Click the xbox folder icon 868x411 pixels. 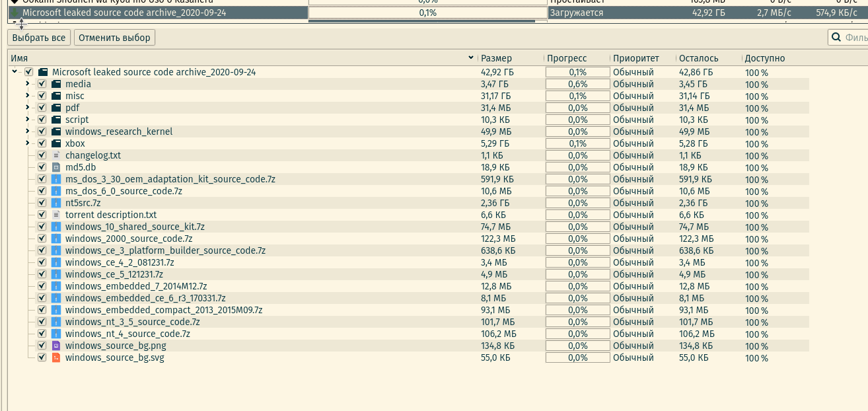56,143
